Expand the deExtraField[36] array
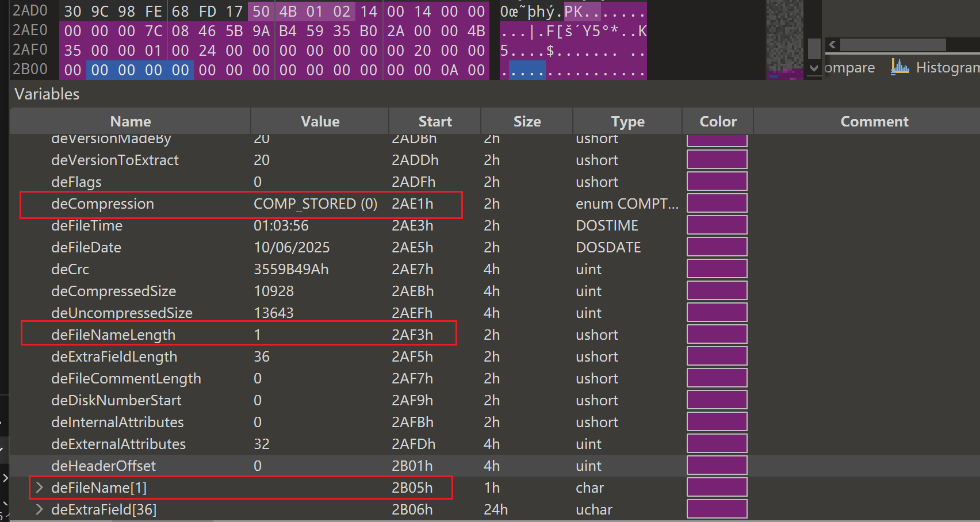The height and width of the screenshot is (522, 980). (x=39, y=509)
